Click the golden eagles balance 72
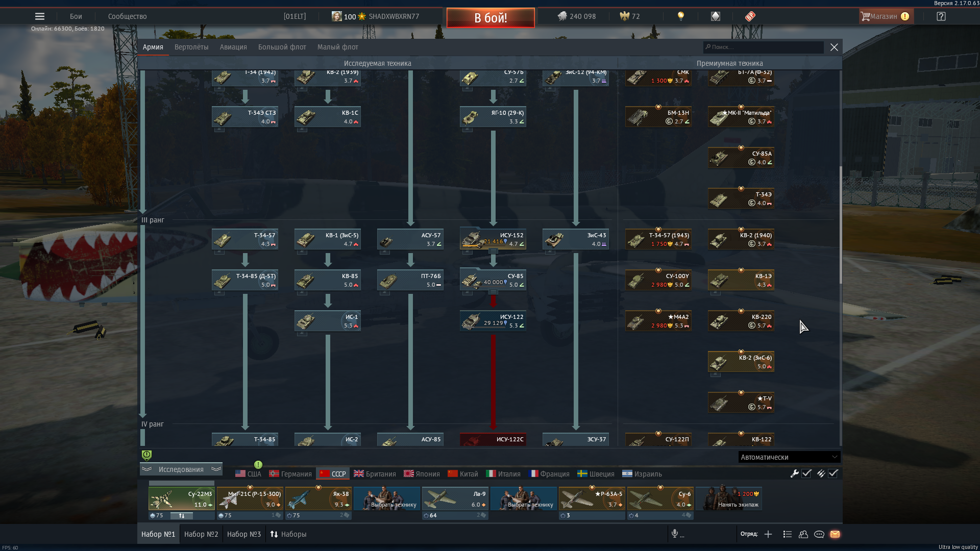The height and width of the screenshot is (551, 980). [x=629, y=16]
